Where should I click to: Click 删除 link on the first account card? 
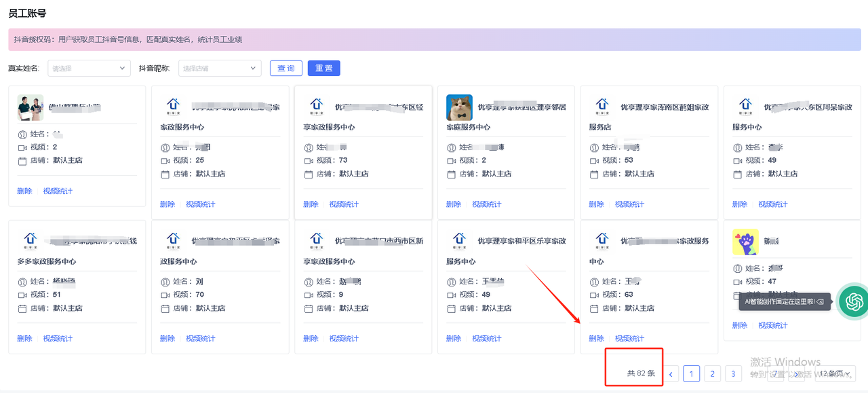24,191
